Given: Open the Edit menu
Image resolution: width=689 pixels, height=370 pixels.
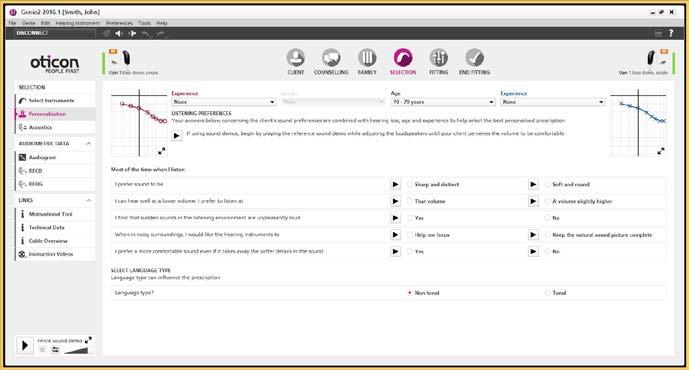Looking at the screenshot, I should (45, 23).
